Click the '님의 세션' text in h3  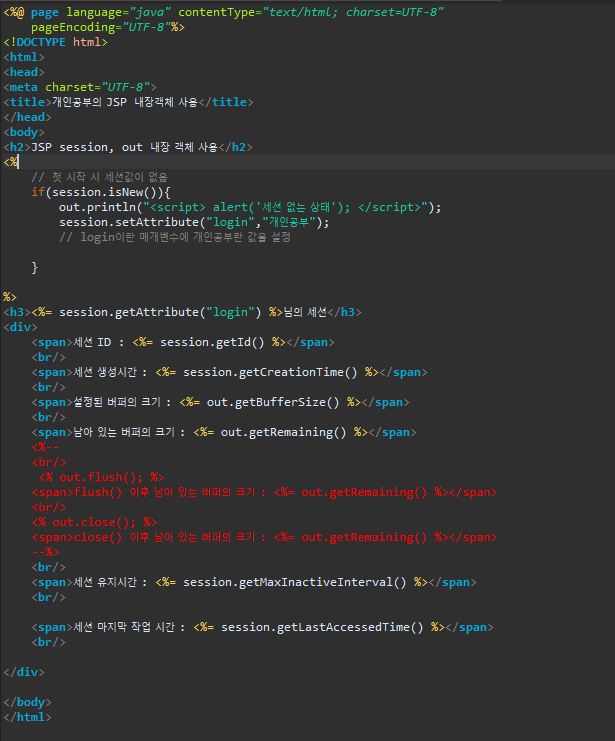pyautogui.click(x=305, y=312)
